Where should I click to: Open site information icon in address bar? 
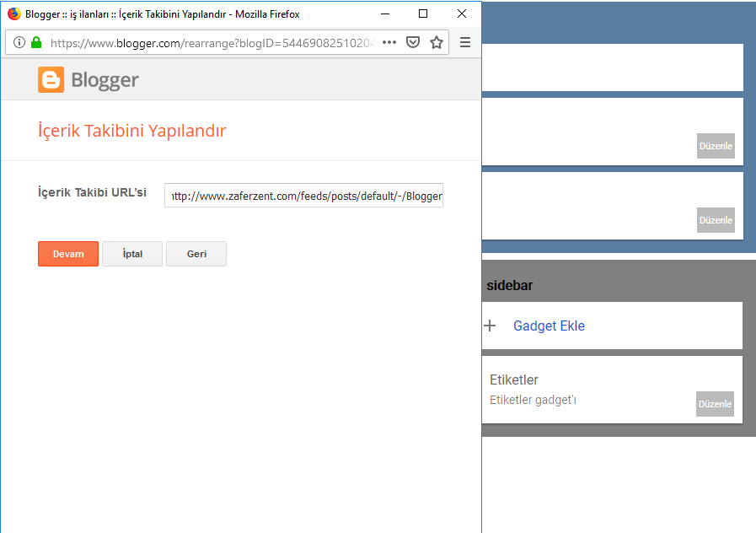[19, 42]
